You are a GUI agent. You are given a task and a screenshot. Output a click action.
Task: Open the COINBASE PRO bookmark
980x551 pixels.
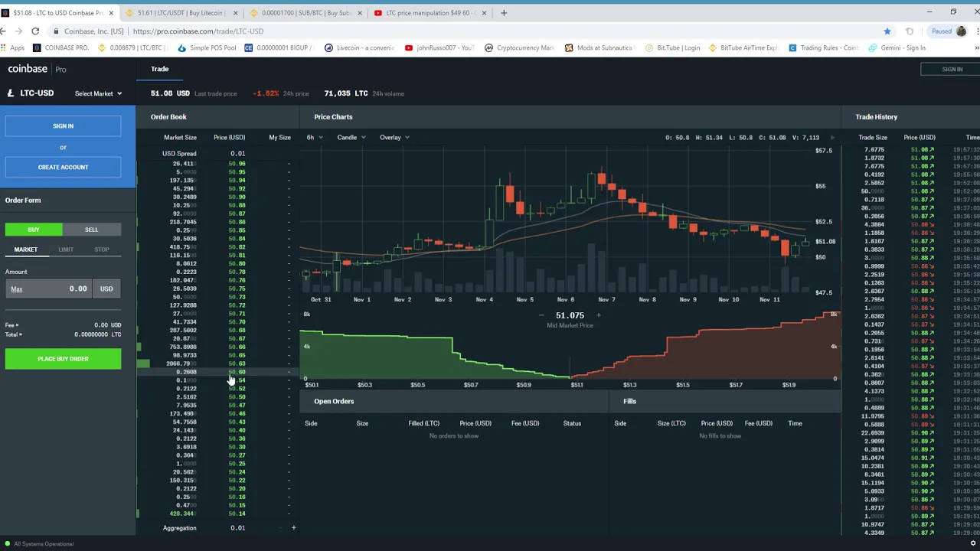[x=61, y=47]
